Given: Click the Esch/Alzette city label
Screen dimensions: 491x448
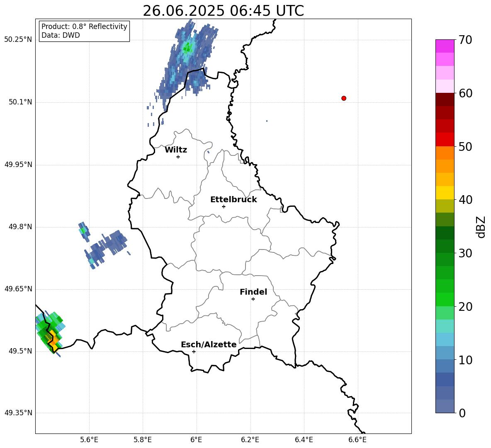Looking at the screenshot, I should coord(209,344).
